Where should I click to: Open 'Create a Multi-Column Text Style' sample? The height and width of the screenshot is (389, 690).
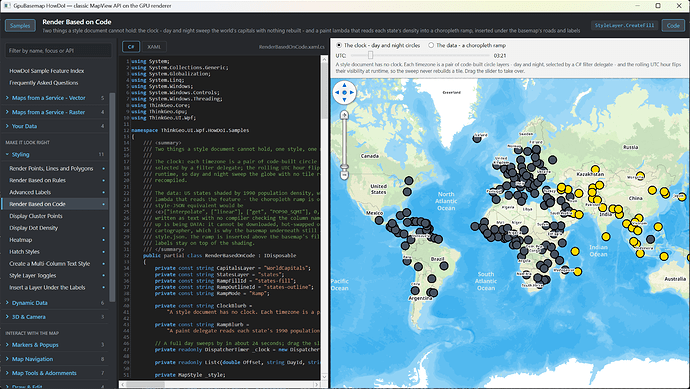[x=55, y=264]
